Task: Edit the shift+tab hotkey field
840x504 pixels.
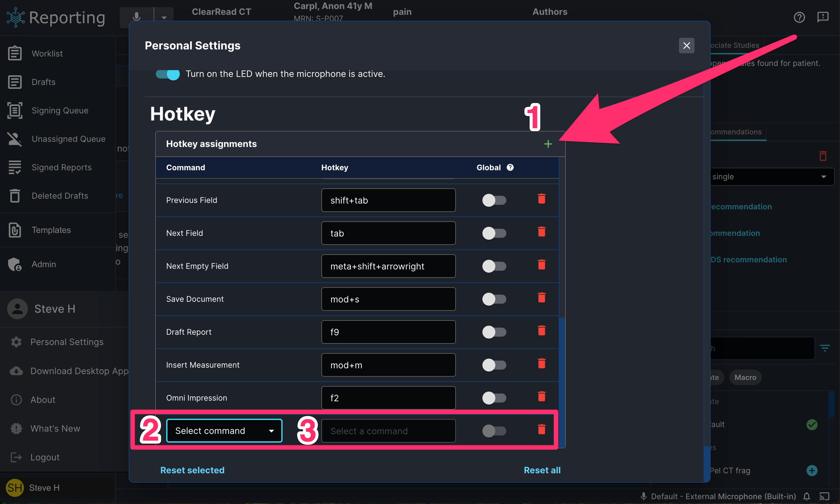Action: pyautogui.click(x=388, y=200)
